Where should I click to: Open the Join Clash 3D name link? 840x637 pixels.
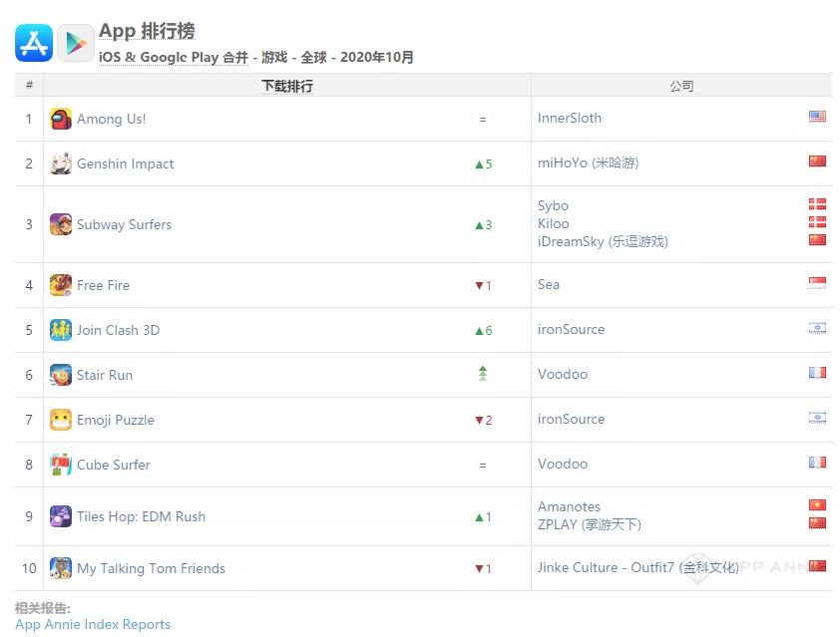[x=118, y=330]
